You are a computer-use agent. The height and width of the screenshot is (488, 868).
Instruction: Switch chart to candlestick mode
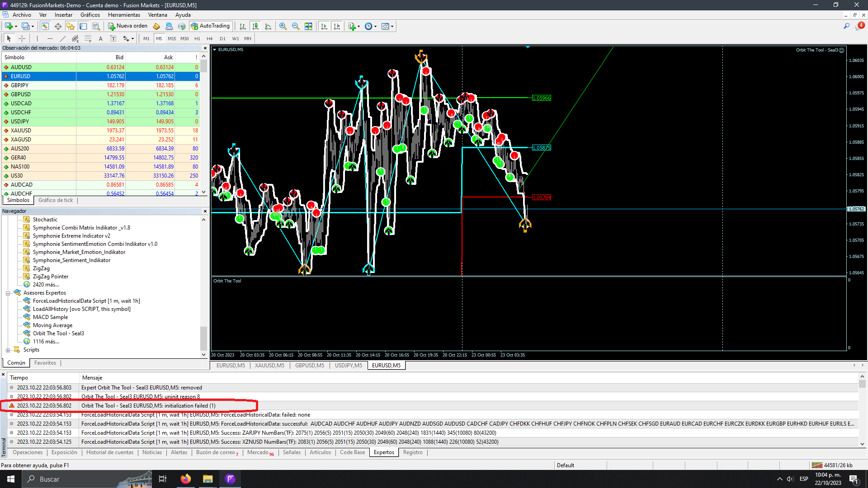pos(255,26)
